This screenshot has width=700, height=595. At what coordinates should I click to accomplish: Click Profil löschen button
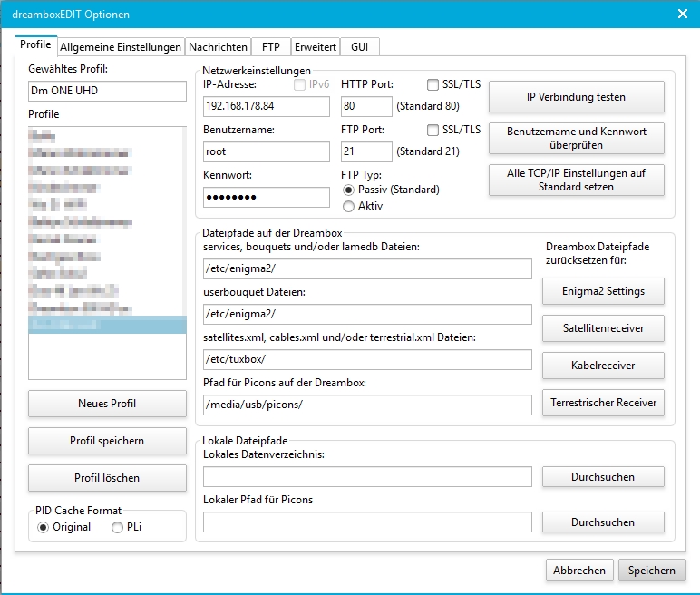pos(107,477)
